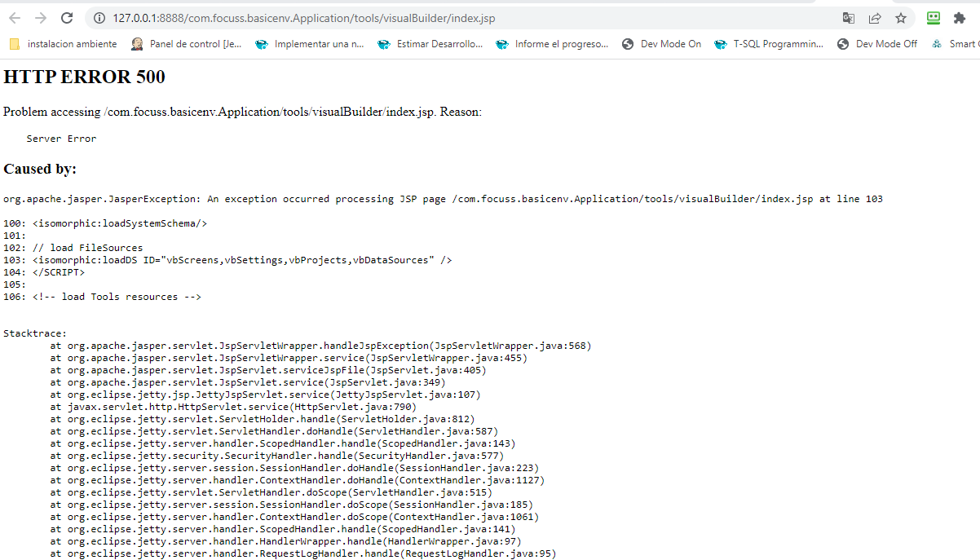
Task: Open the 'Implementar una n...' bookmark
Action: point(310,44)
